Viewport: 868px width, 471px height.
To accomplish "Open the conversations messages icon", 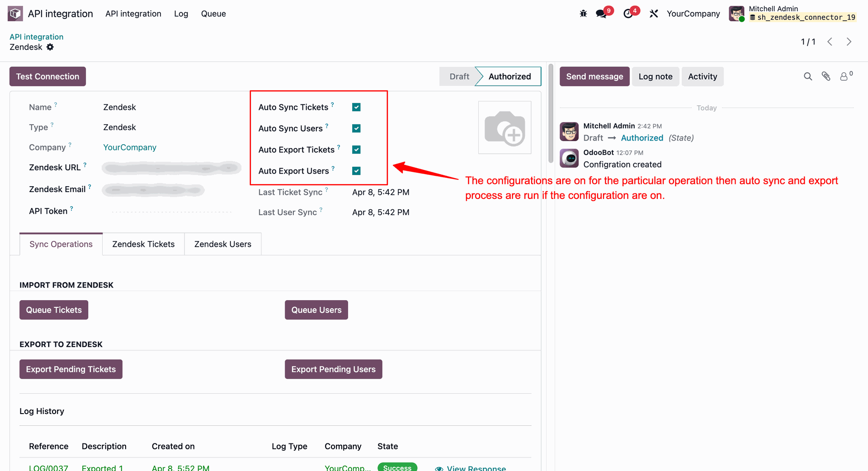I will coord(601,14).
